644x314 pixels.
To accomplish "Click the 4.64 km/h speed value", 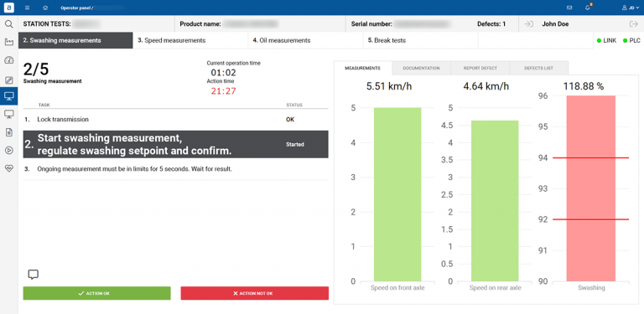I will pyautogui.click(x=486, y=86).
